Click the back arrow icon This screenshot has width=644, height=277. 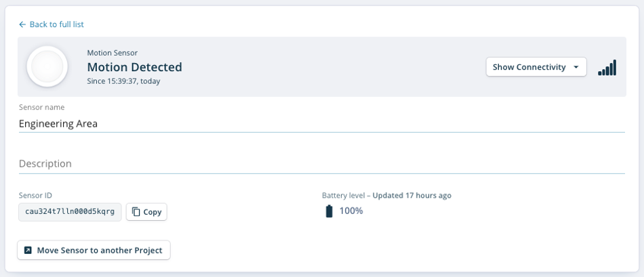[22, 24]
